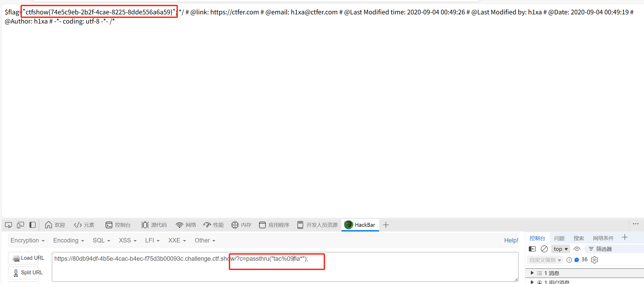Screen dimensions: 644x284
Task: Open the top context selector
Action: [560, 249]
